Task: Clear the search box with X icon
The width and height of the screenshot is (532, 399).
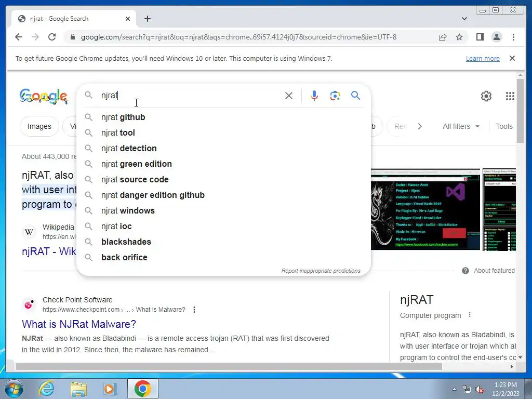Action: click(x=289, y=96)
